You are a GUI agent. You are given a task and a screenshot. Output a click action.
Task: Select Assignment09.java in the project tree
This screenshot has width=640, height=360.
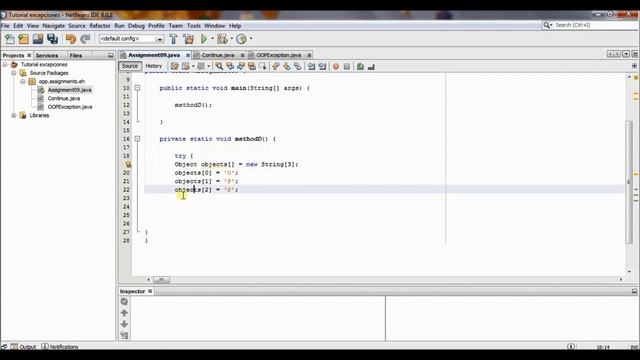(x=69, y=90)
